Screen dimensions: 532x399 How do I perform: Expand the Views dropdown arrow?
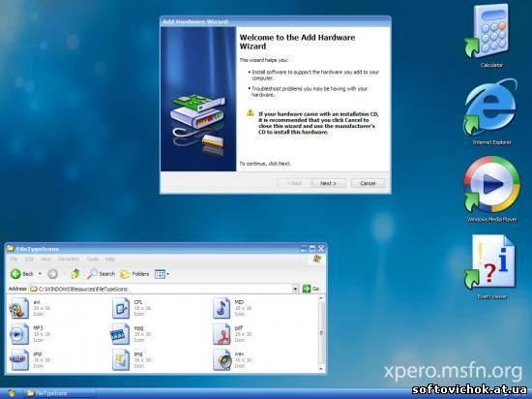pyautogui.click(x=167, y=274)
